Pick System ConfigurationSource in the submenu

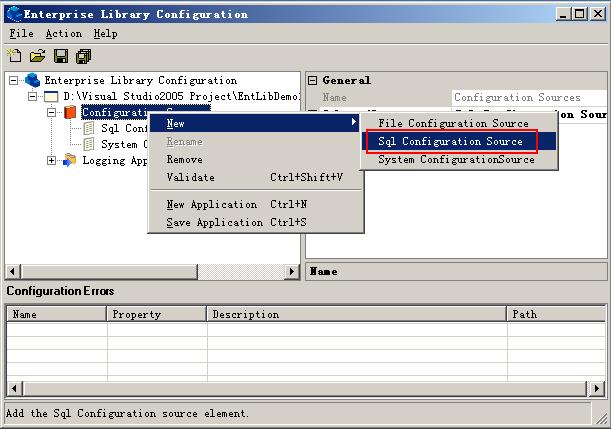click(456, 160)
